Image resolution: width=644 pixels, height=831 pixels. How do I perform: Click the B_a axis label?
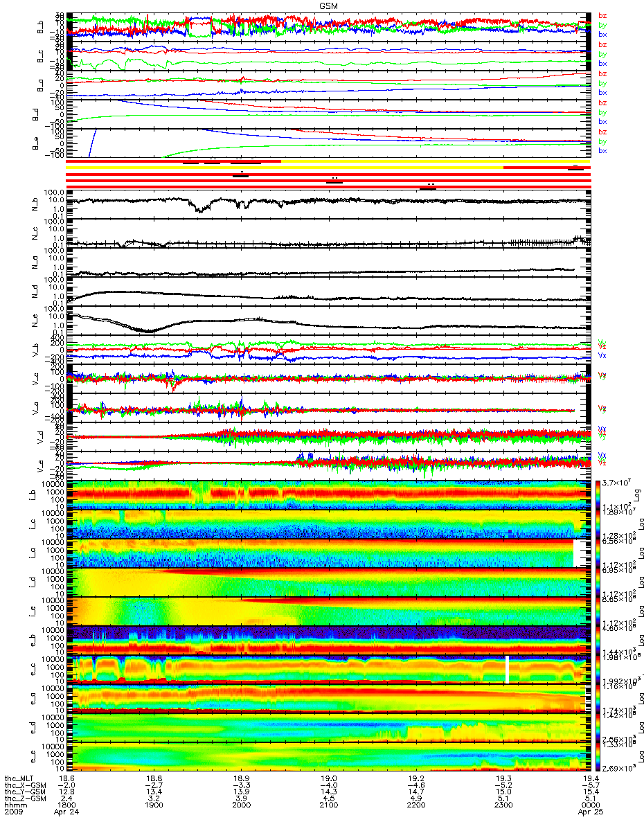tap(41, 85)
